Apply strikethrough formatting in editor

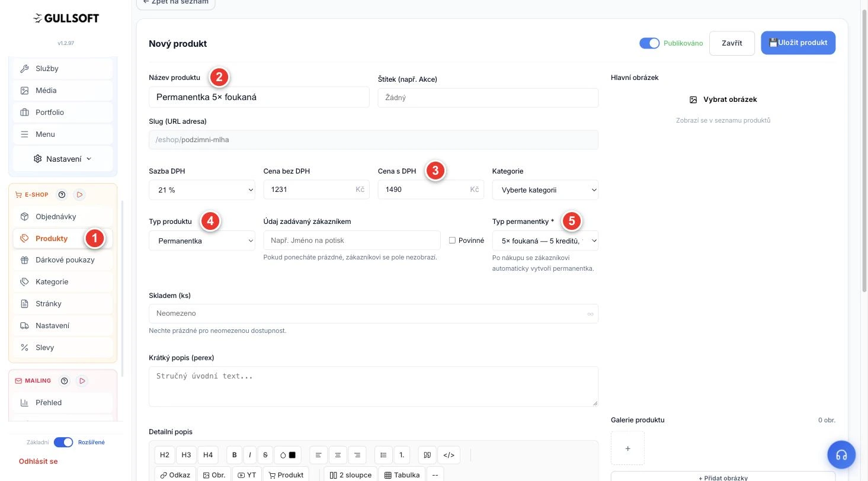(265, 455)
